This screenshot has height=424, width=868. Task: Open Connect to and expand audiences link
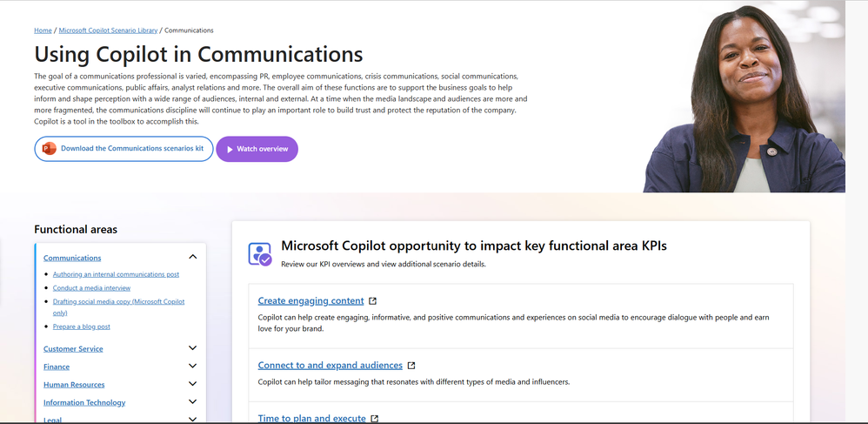pos(330,366)
